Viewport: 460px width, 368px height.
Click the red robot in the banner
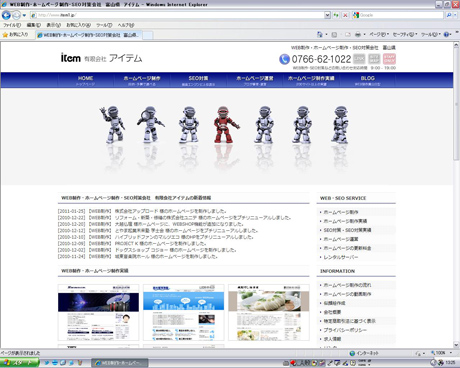pos(225,124)
